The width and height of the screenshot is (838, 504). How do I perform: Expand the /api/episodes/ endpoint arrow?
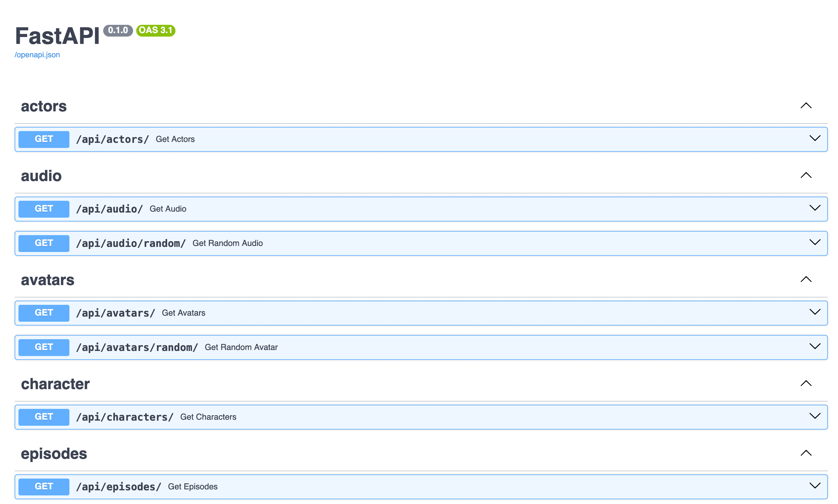814,486
